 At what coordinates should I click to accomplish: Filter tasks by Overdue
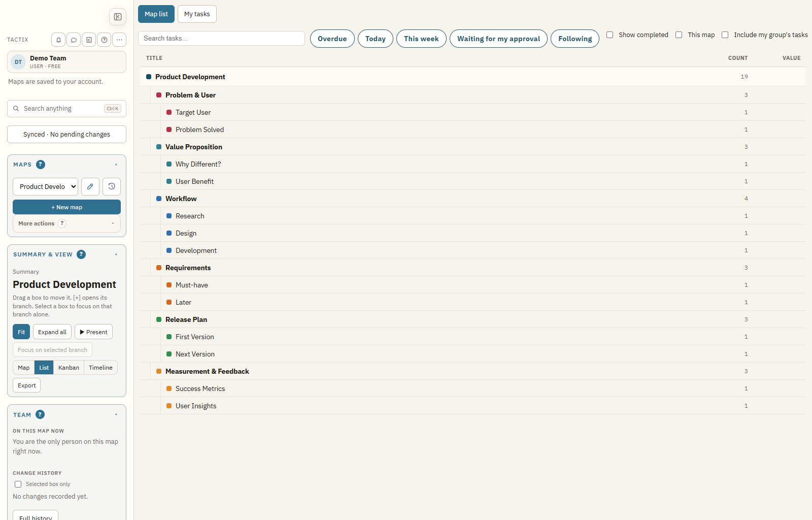coord(332,39)
